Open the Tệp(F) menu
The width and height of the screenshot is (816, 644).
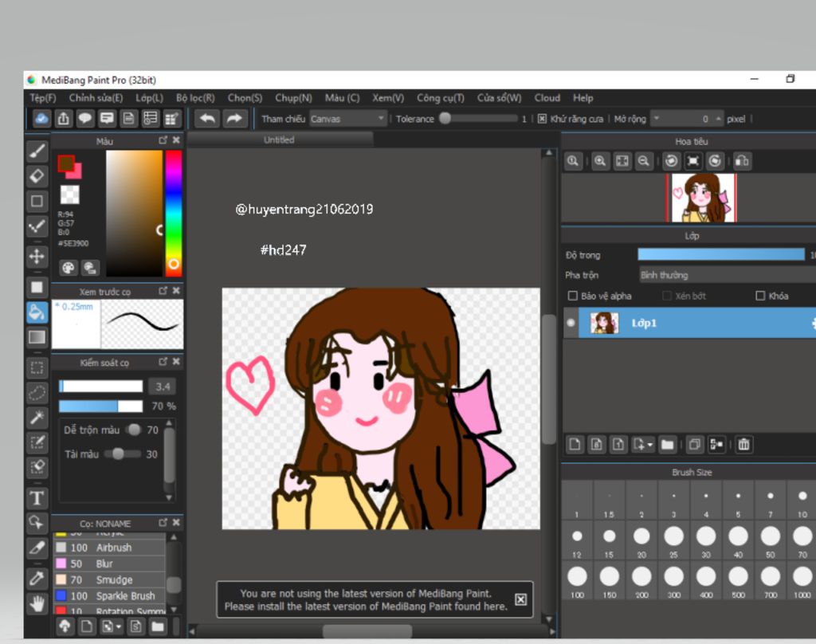[x=43, y=98]
